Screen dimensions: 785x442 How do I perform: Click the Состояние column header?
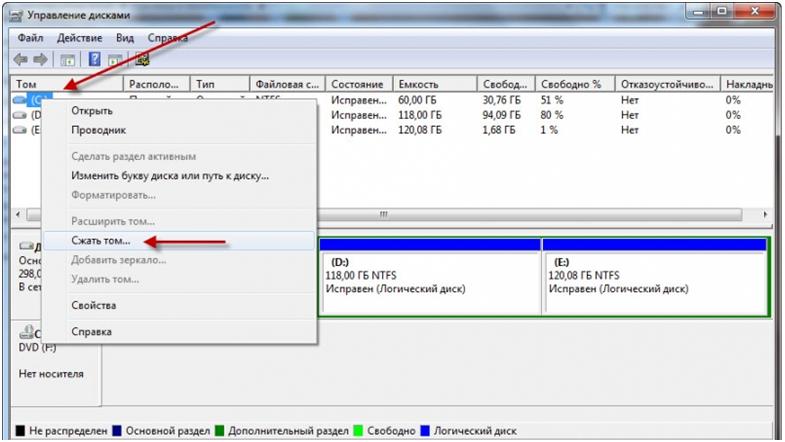[357, 85]
